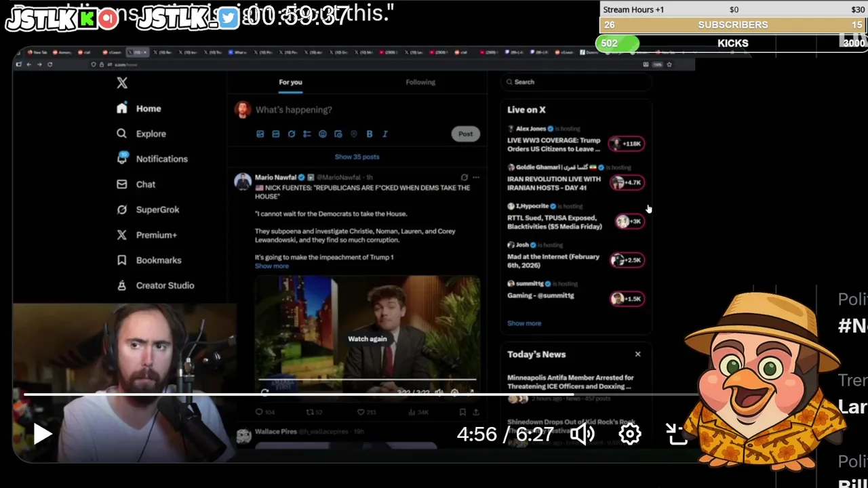This screenshot has height=488, width=868.
Task: Like the Mario Nawfal post
Action: [367, 411]
